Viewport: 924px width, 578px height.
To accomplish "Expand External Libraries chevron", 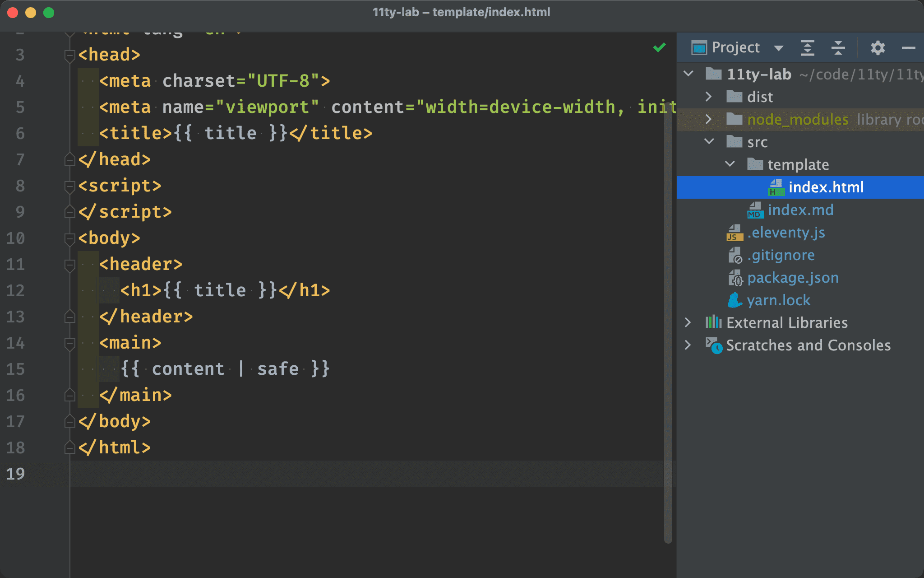I will tap(688, 322).
